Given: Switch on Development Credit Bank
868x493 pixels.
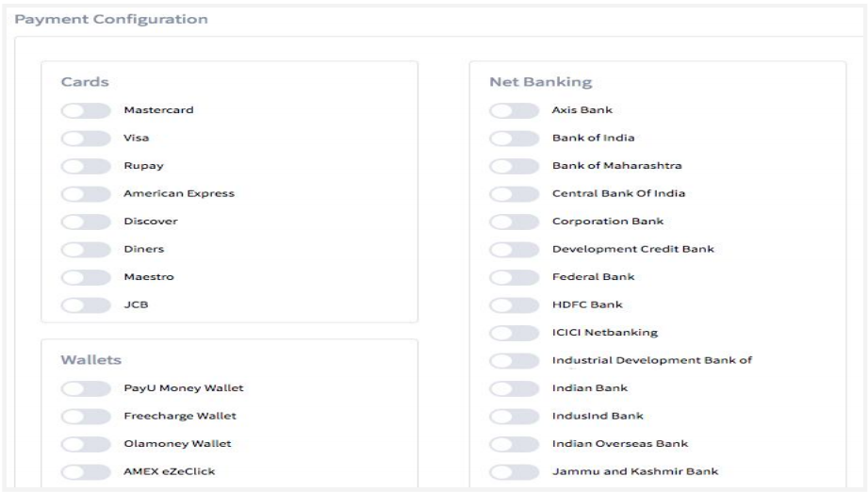Looking at the screenshot, I should point(514,250).
